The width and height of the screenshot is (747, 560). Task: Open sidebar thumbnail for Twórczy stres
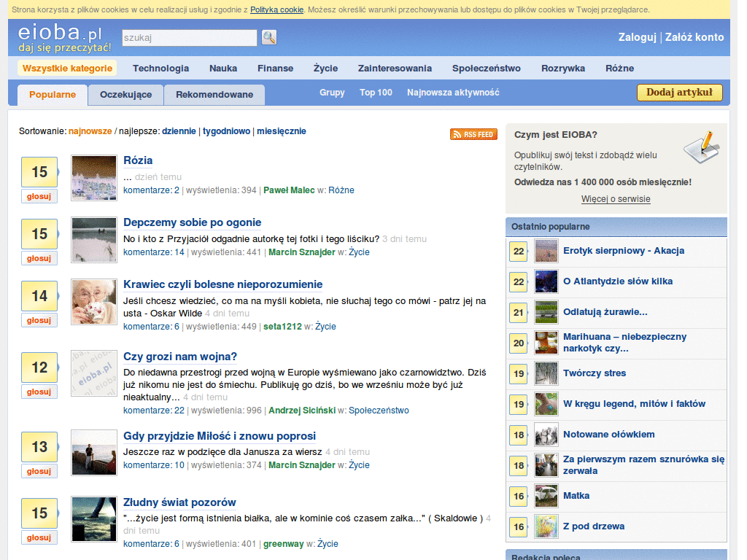tap(546, 373)
